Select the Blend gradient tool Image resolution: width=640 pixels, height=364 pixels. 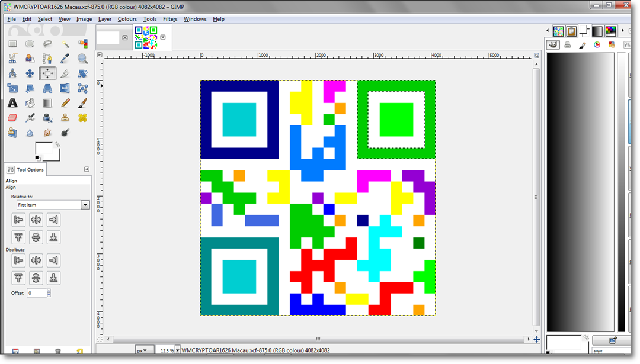(47, 103)
